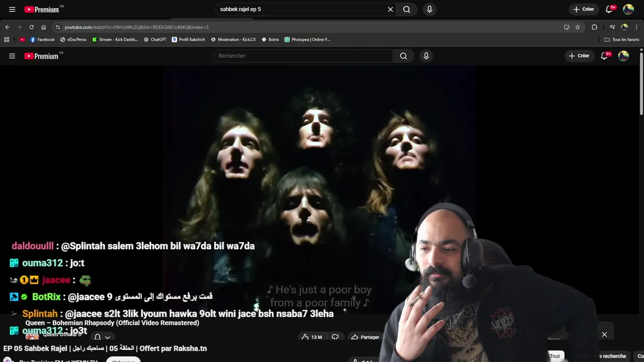Click the install app icon in address bar
This screenshot has width=644, height=362.
[567, 27]
